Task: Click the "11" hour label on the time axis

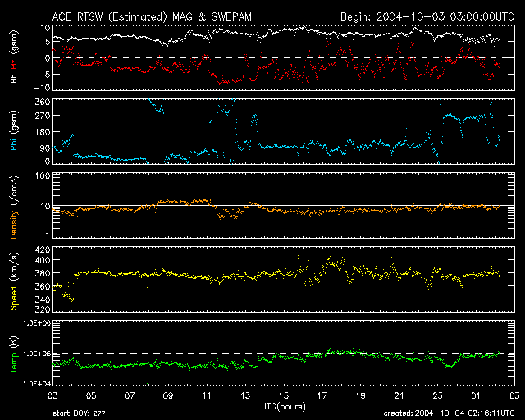Action: 207,395
